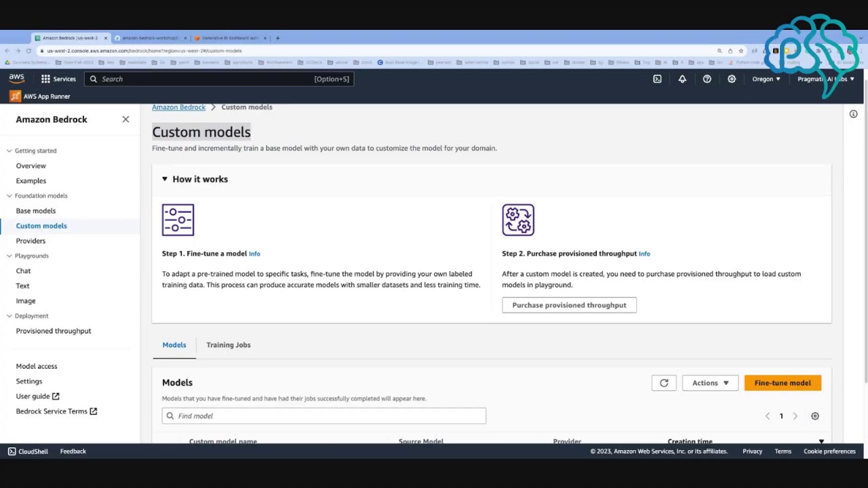Open Bedrock Service Terms external link
This screenshot has width=868, height=488.
[57, 411]
